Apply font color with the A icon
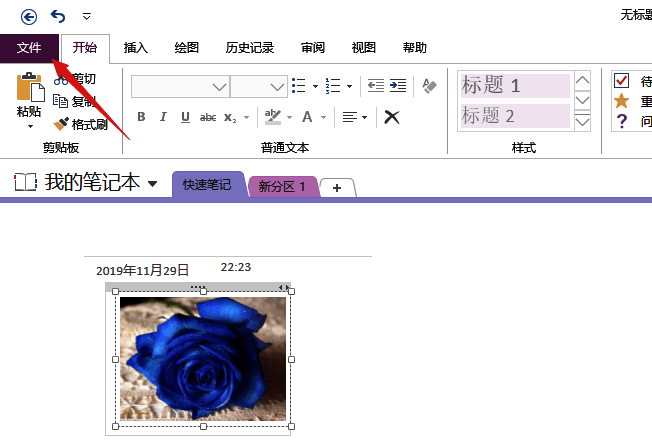 coord(307,117)
